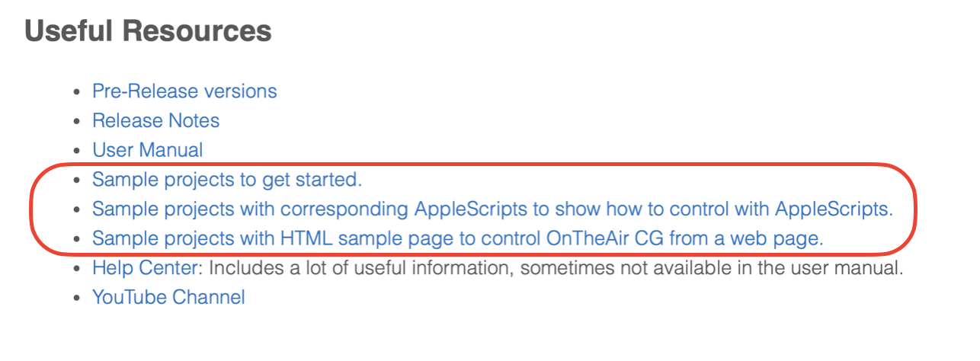Click the bullet beside YouTube Channel
The image size is (980, 361).
pos(75,298)
